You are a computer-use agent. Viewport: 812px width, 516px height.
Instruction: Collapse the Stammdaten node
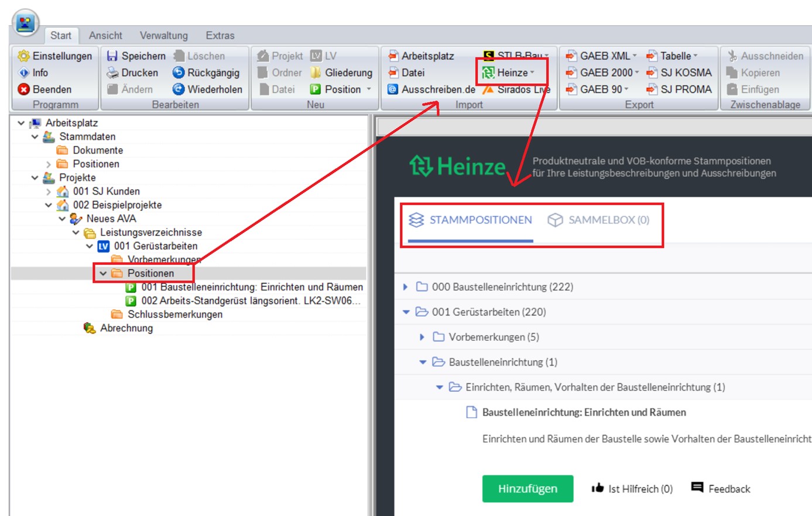click(x=35, y=136)
